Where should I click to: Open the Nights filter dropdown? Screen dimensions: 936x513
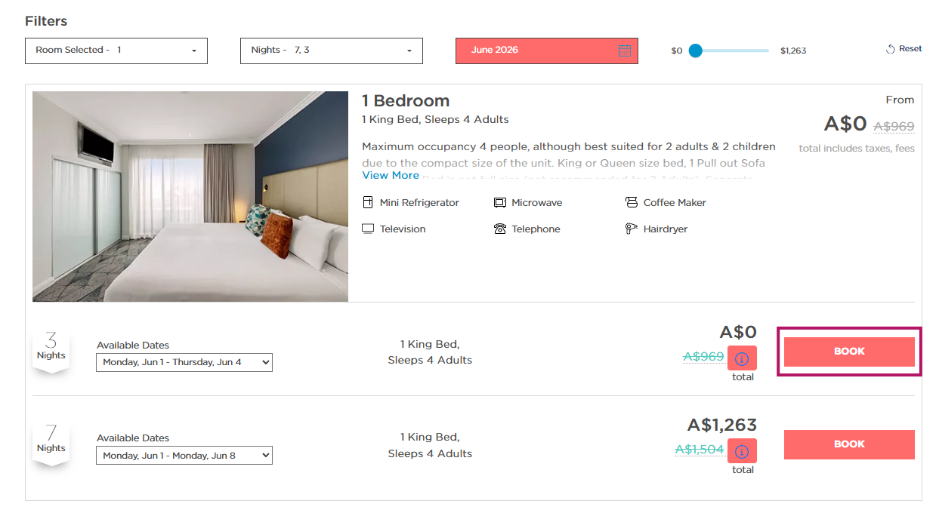coord(331,51)
